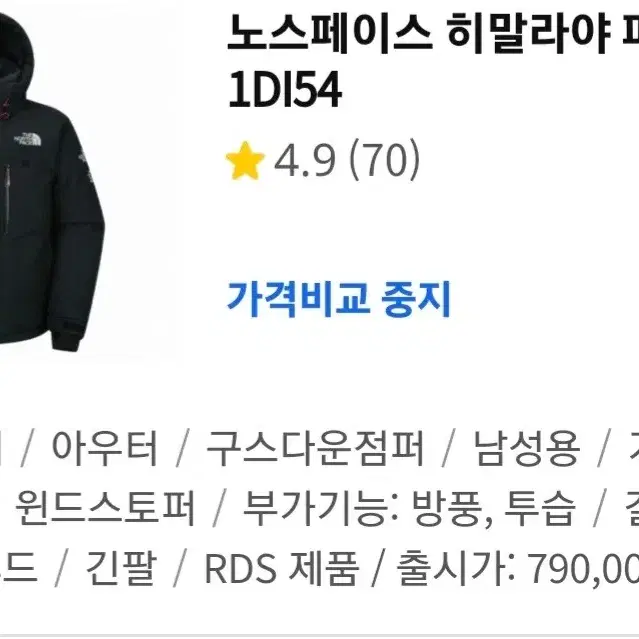Select the 아우터 category link
Viewport: 639px width, 639px height.
pyautogui.click(x=104, y=447)
